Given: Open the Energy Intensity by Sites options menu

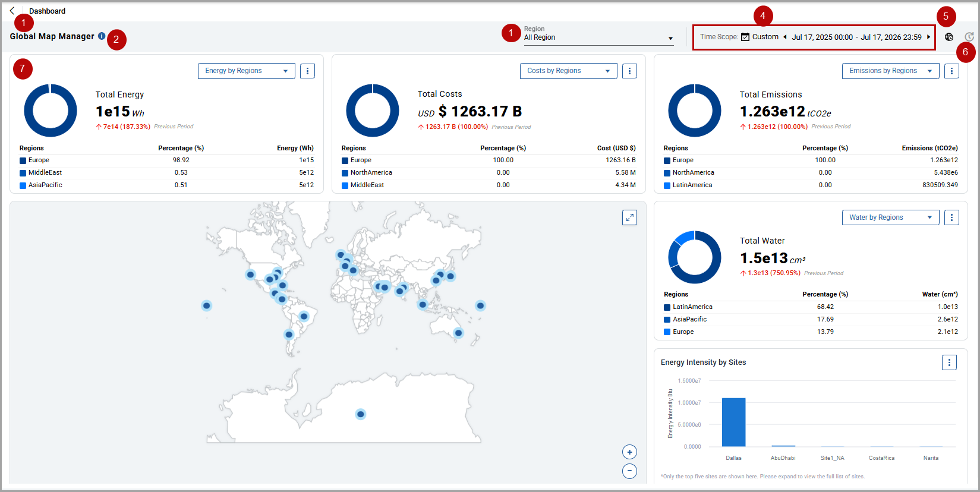Looking at the screenshot, I should [949, 362].
